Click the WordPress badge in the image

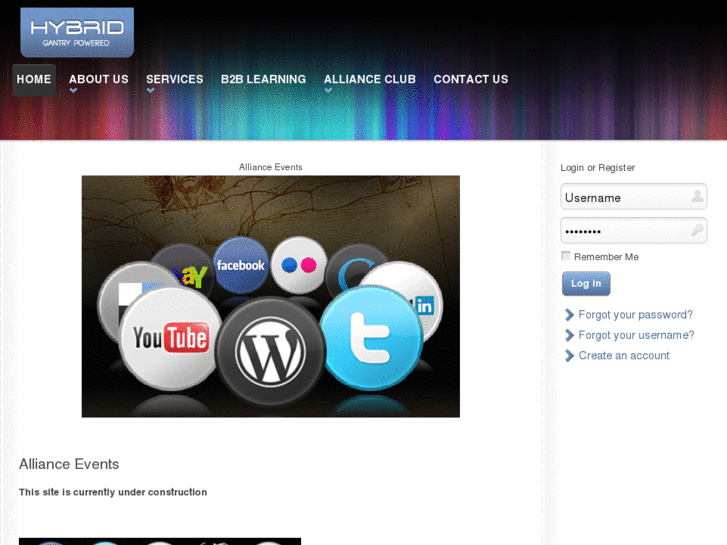coord(270,352)
